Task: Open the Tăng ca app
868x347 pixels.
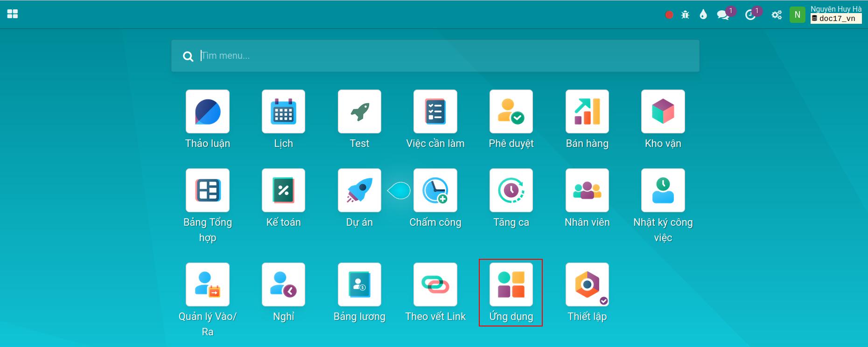Action: pyautogui.click(x=511, y=190)
